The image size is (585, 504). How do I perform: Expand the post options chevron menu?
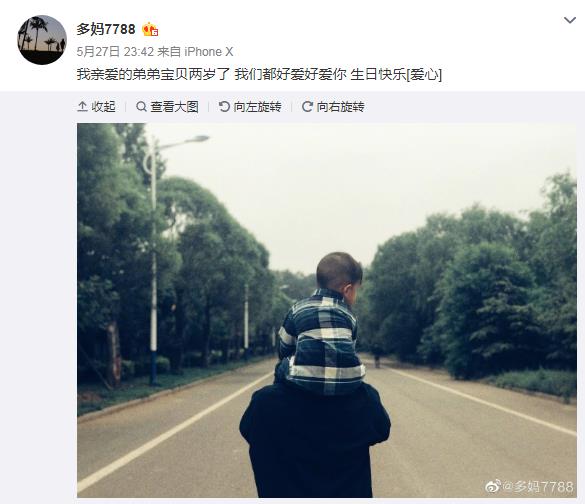tap(570, 20)
